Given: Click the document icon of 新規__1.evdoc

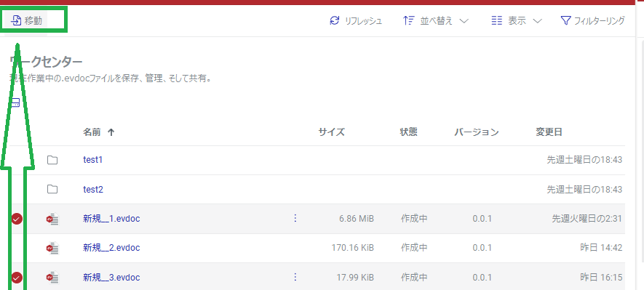Looking at the screenshot, I should 52,219.
